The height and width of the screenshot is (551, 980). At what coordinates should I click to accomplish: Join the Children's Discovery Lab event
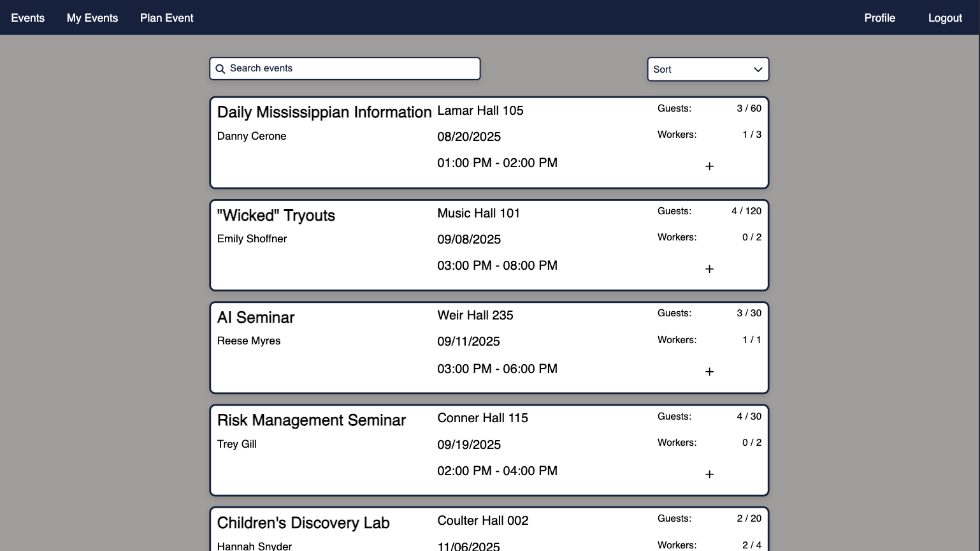[x=709, y=548]
